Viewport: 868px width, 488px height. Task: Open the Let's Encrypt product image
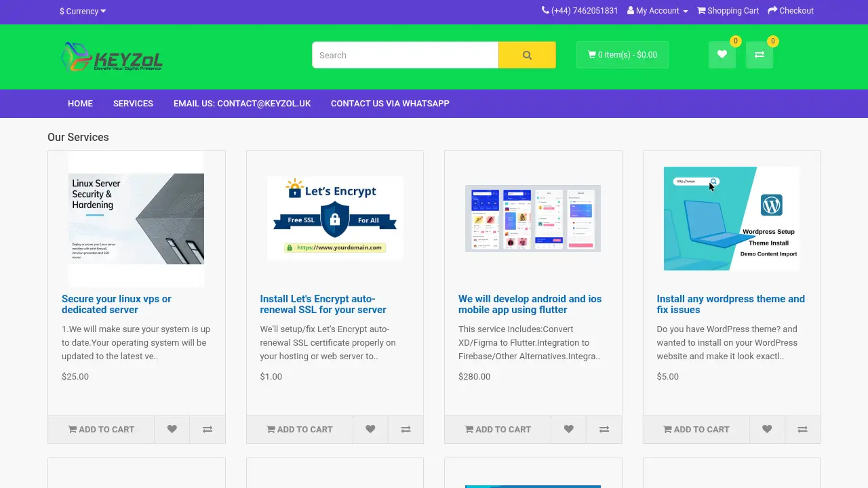pyautogui.click(x=335, y=219)
